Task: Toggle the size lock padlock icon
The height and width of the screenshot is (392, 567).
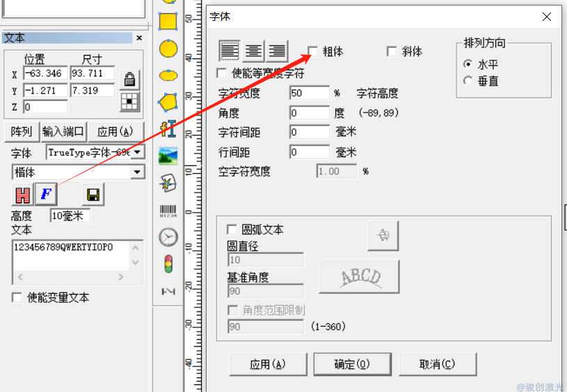Action: (129, 79)
